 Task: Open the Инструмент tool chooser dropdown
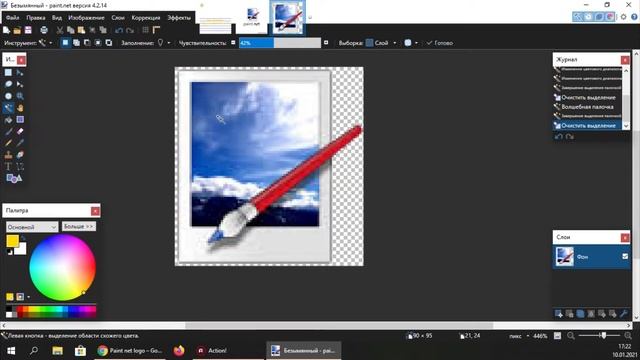coord(45,43)
